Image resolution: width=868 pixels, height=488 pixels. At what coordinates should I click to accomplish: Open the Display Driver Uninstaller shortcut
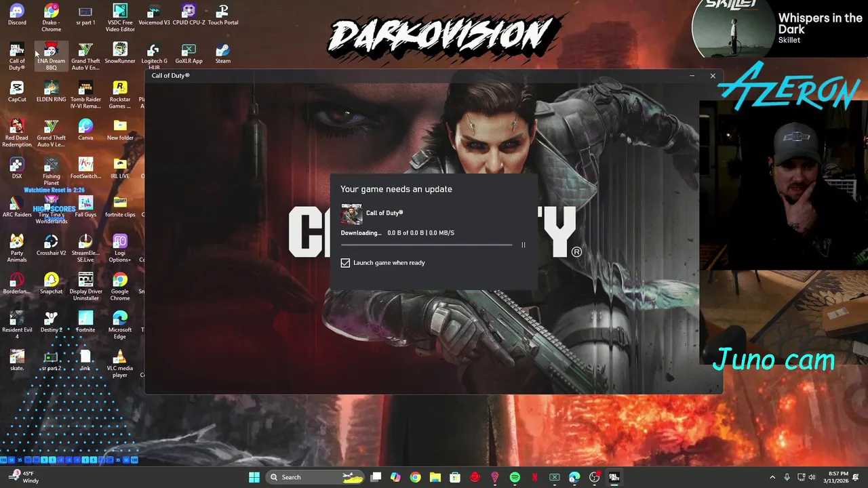point(85,287)
